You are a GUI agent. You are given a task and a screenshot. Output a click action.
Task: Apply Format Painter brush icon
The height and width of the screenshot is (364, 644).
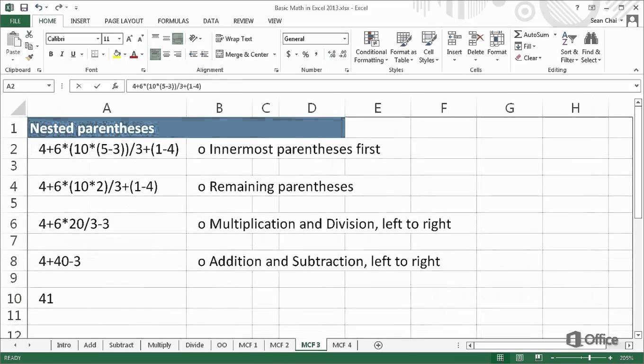pyautogui.click(x=29, y=57)
